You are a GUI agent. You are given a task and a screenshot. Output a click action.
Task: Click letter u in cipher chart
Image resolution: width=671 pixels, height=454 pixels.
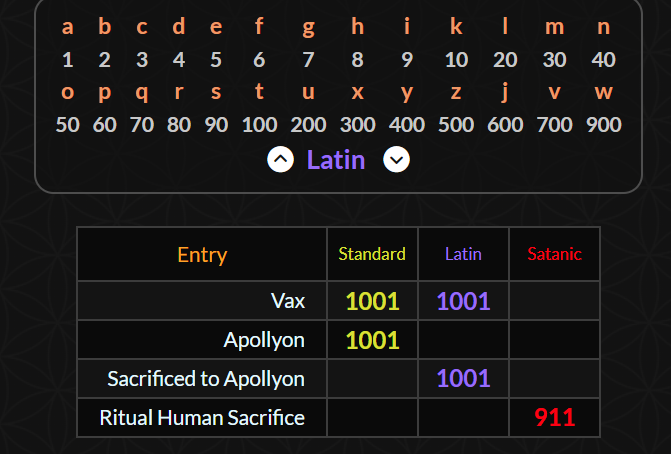pyautogui.click(x=309, y=92)
